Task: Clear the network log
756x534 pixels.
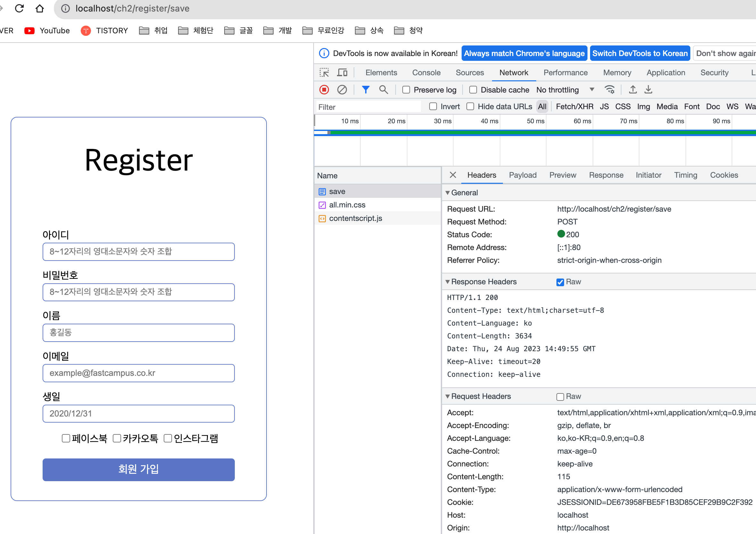Action: tap(342, 90)
